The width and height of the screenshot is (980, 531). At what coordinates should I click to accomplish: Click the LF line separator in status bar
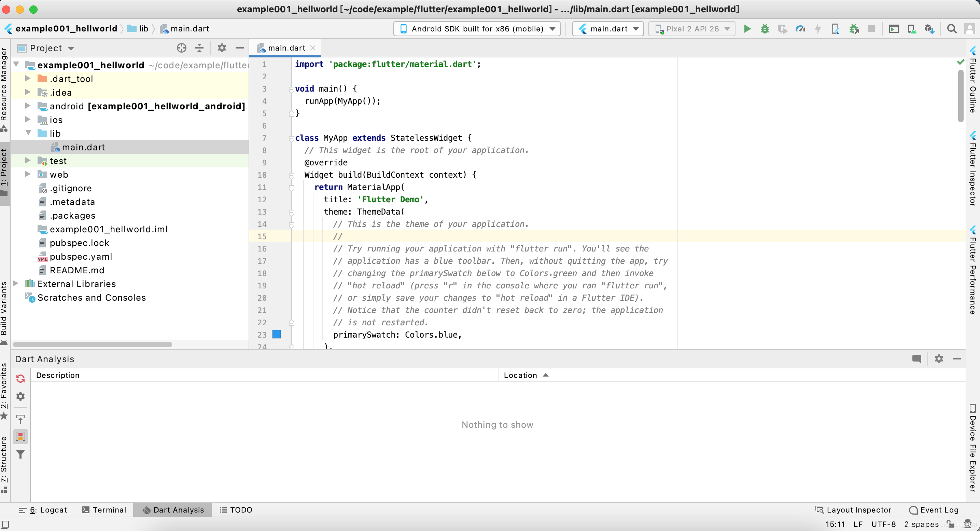[x=857, y=524]
